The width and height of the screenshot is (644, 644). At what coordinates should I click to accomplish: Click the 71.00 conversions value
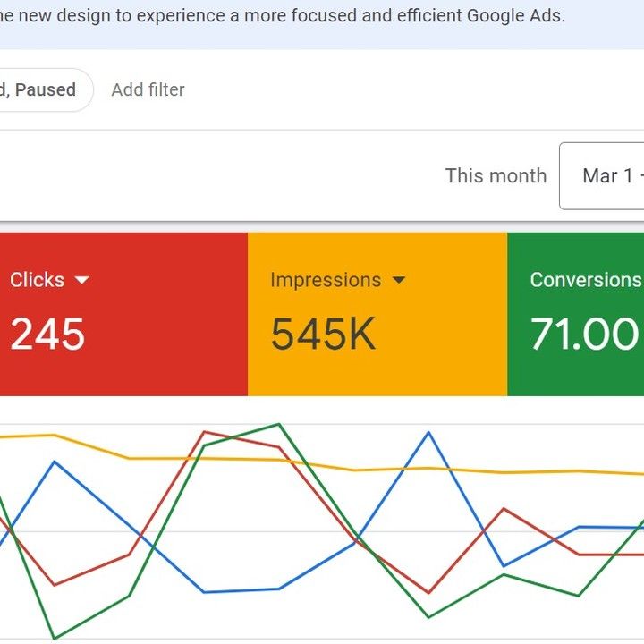point(585,335)
